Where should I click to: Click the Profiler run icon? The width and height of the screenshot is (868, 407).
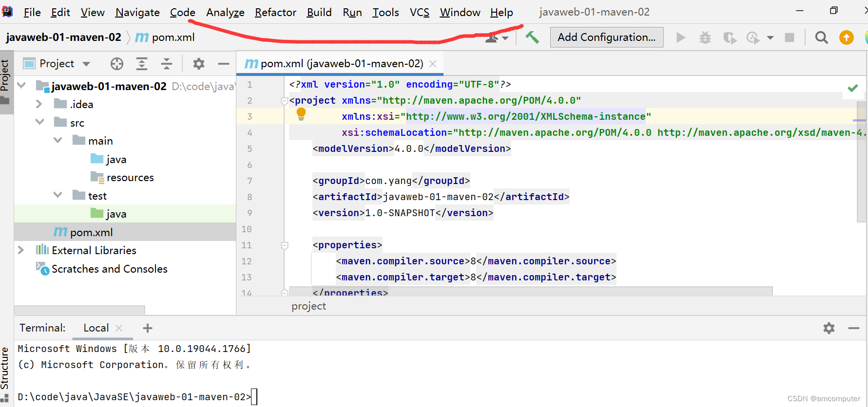753,37
